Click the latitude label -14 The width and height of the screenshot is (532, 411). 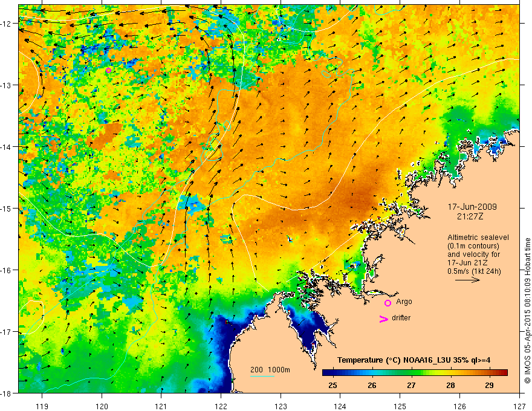point(6,147)
